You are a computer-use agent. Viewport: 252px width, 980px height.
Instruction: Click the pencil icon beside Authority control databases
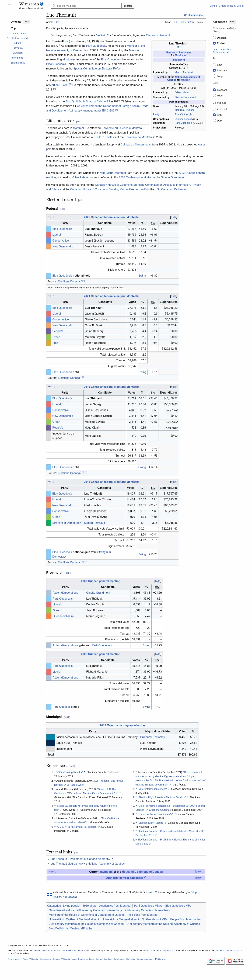[x=145, y=877]
